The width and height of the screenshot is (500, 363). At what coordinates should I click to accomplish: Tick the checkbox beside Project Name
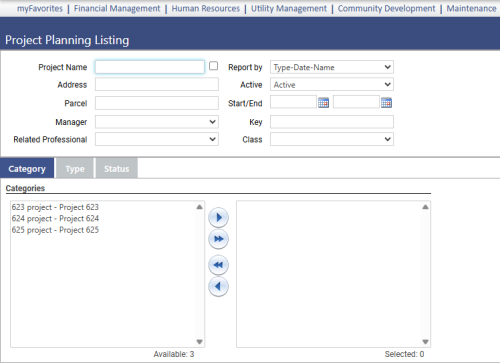tap(214, 66)
